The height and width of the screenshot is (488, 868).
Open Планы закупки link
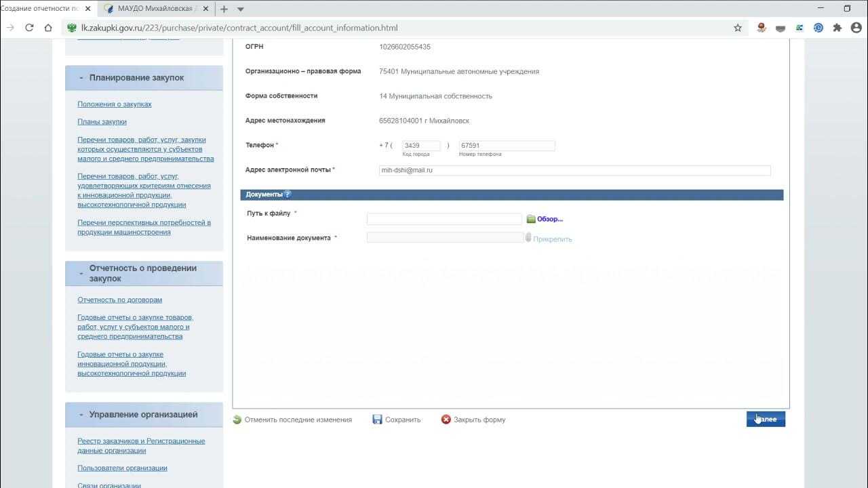(x=102, y=122)
